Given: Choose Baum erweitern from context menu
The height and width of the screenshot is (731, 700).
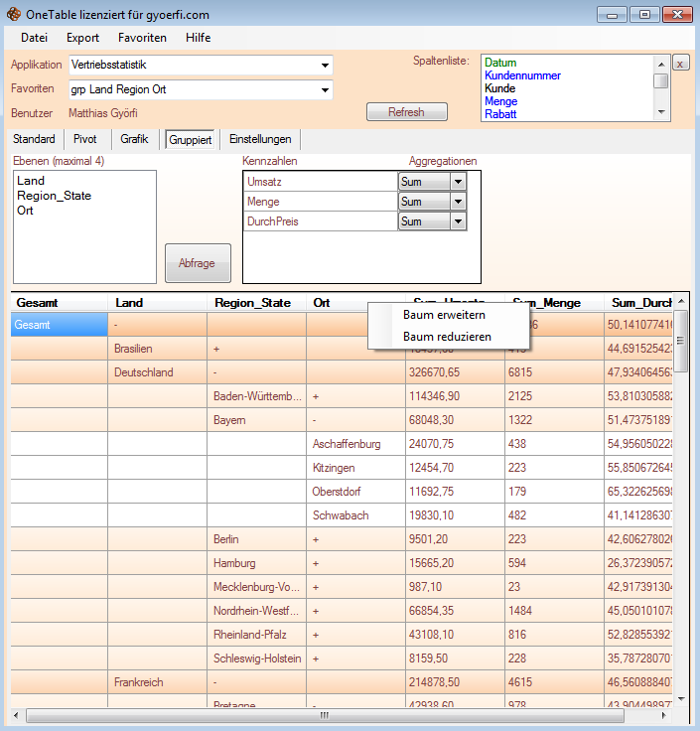Looking at the screenshot, I should [444, 315].
